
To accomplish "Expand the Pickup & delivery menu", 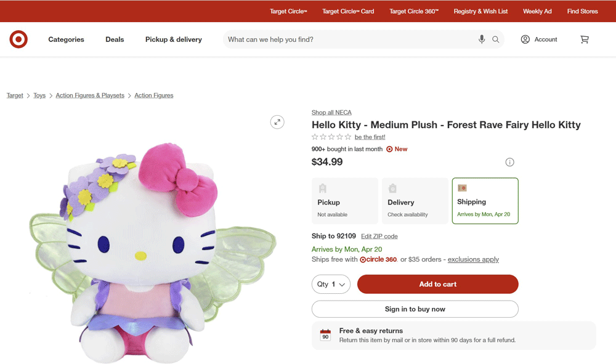I will (x=173, y=39).
